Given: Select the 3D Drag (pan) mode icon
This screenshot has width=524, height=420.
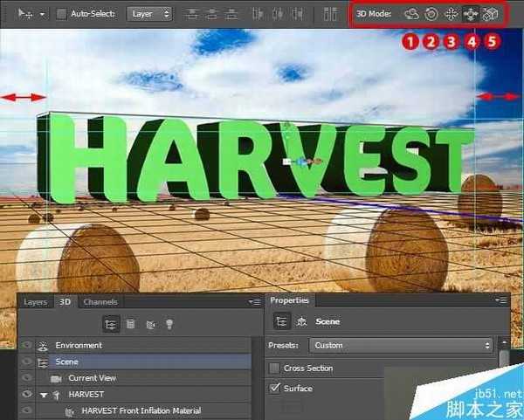Looking at the screenshot, I should coord(451,15).
